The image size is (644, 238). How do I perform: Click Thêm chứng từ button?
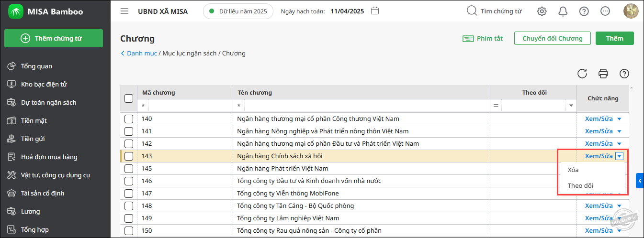click(54, 38)
